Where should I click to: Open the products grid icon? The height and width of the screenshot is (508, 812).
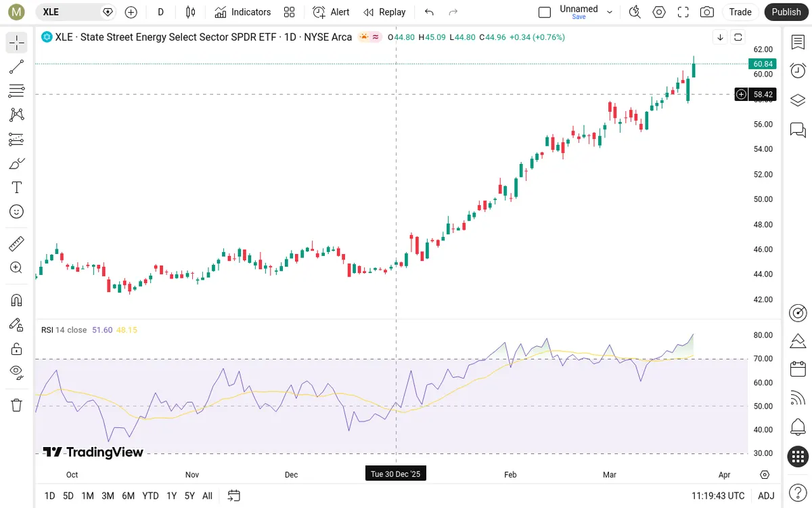click(x=798, y=457)
